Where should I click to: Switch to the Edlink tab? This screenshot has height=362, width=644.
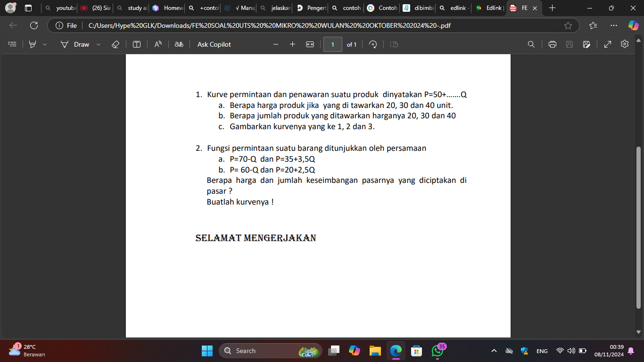click(489, 8)
